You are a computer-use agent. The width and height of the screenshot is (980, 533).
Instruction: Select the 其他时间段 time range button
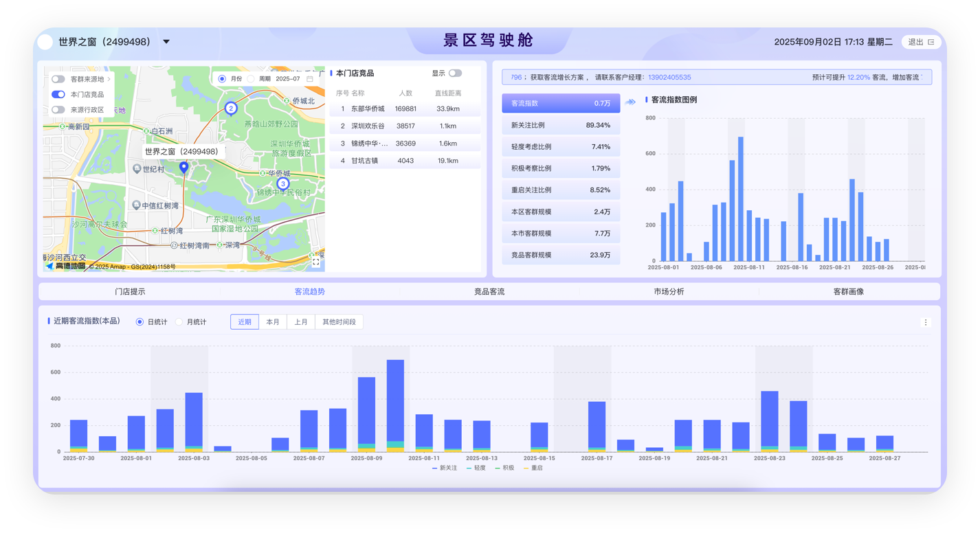coord(339,322)
